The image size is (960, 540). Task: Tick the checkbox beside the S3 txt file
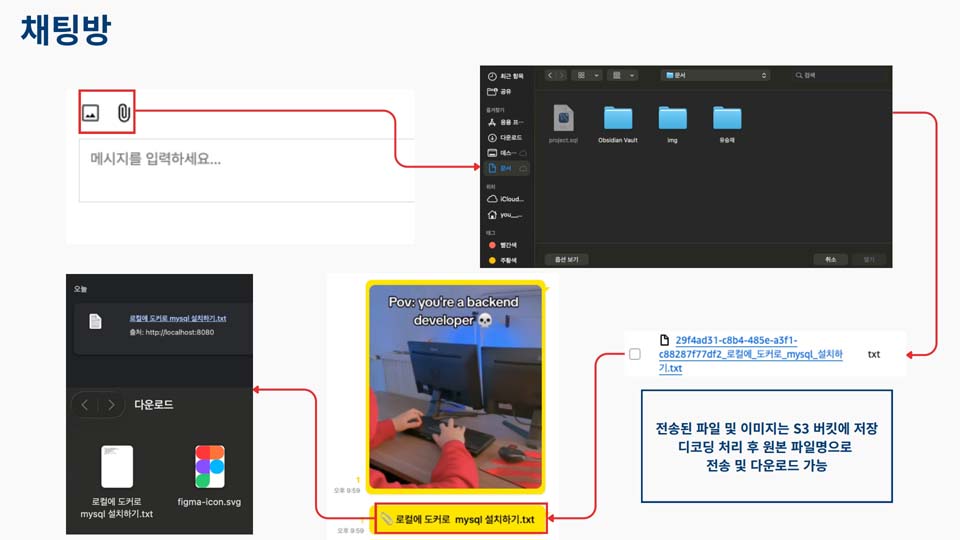(x=635, y=354)
